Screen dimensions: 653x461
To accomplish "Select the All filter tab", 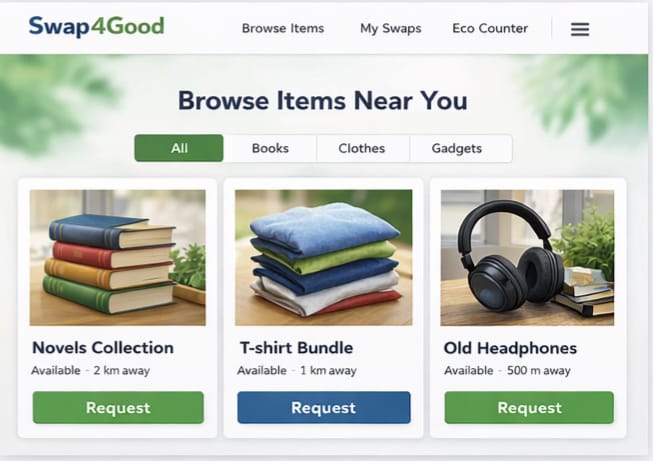I will [179, 148].
